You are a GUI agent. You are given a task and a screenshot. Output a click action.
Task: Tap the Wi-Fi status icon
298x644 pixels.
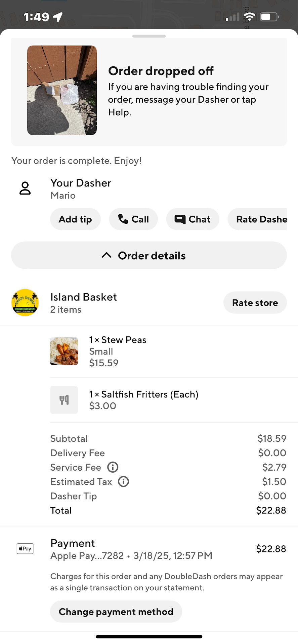(x=249, y=17)
